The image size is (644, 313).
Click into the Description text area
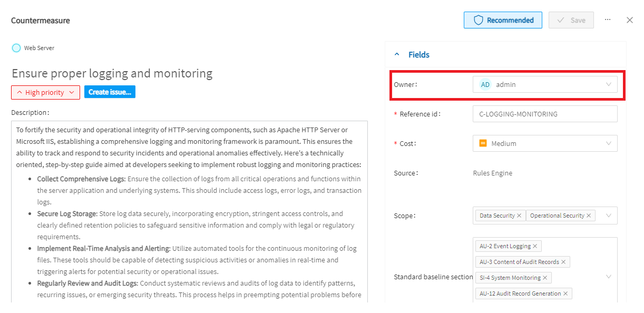(189, 212)
